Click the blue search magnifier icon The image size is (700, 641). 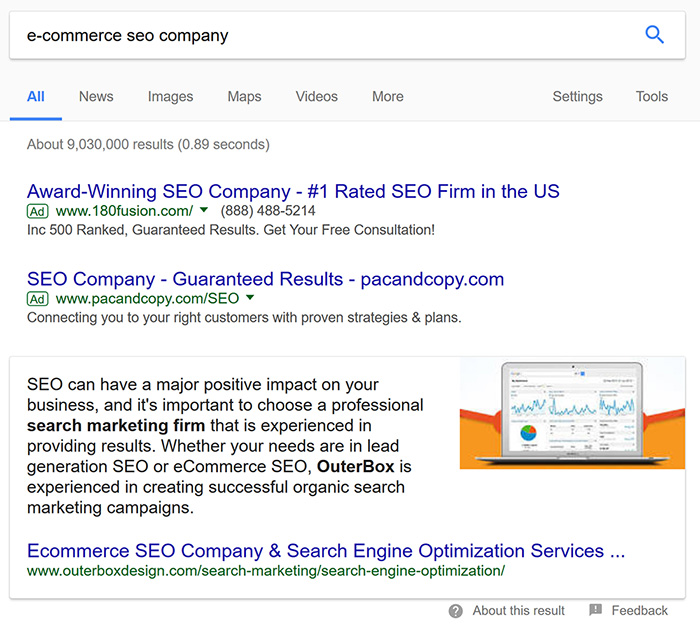tap(654, 35)
